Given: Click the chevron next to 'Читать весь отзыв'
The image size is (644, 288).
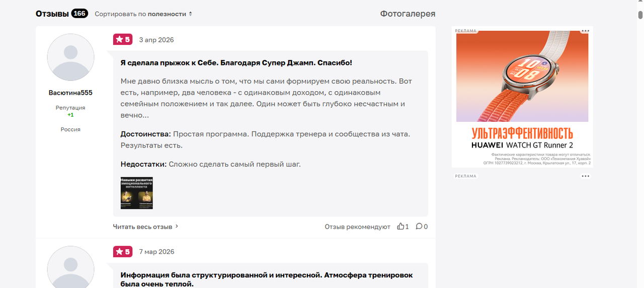Looking at the screenshot, I should click(177, 227).
